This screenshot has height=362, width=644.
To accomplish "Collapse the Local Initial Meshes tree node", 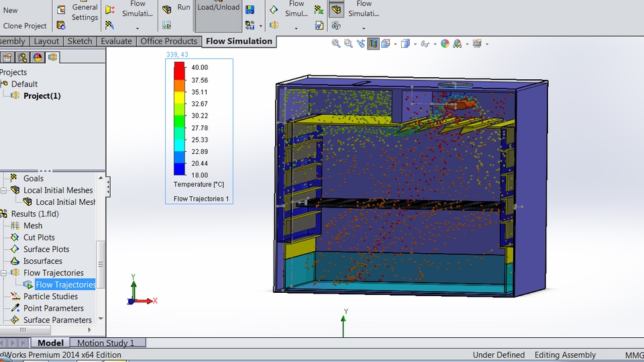I will tap(3, 191).
